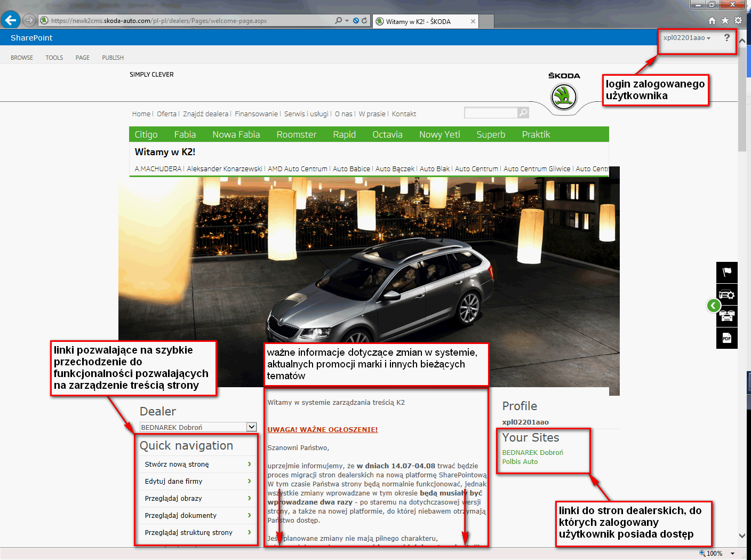The height and width of the screenshot is (560, 751).
Task: Select Superb in the model menu
Action: click(491, 134)
